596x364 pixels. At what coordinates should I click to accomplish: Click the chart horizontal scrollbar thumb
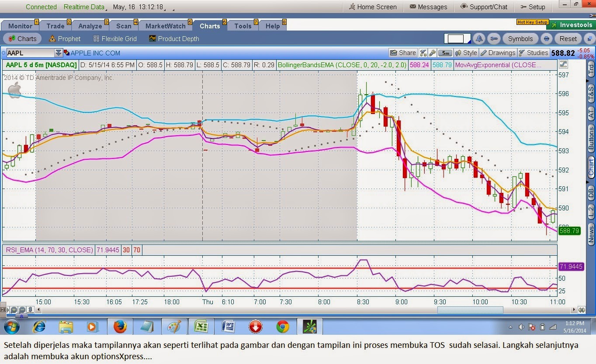tap(470, 310)
